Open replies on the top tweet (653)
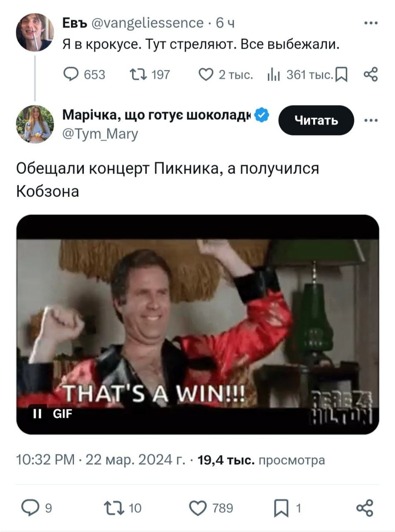This screenshot has width=395, height=532. coord(84,75)
